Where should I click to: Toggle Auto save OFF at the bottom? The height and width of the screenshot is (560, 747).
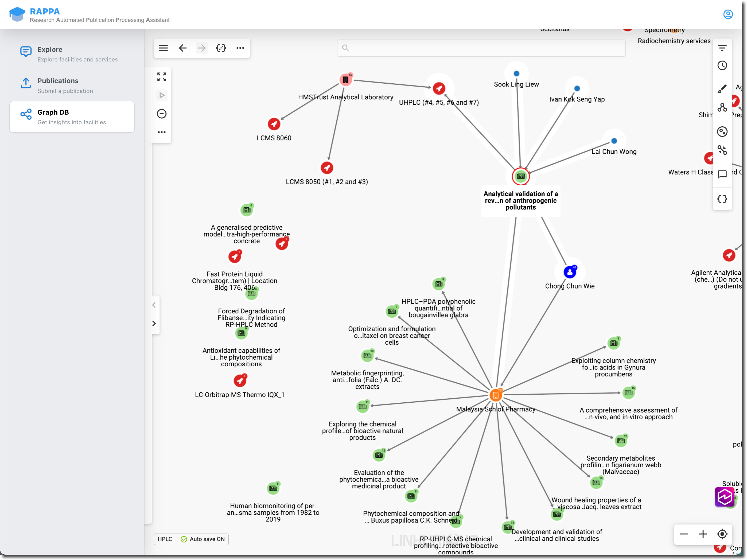click(202, 539)
